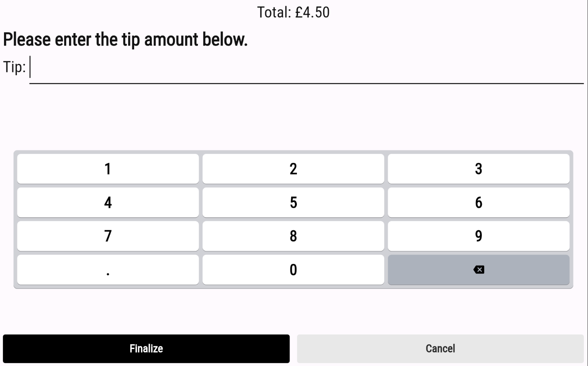Click the 'Please enter the tip amount' heading

[125, 40]
